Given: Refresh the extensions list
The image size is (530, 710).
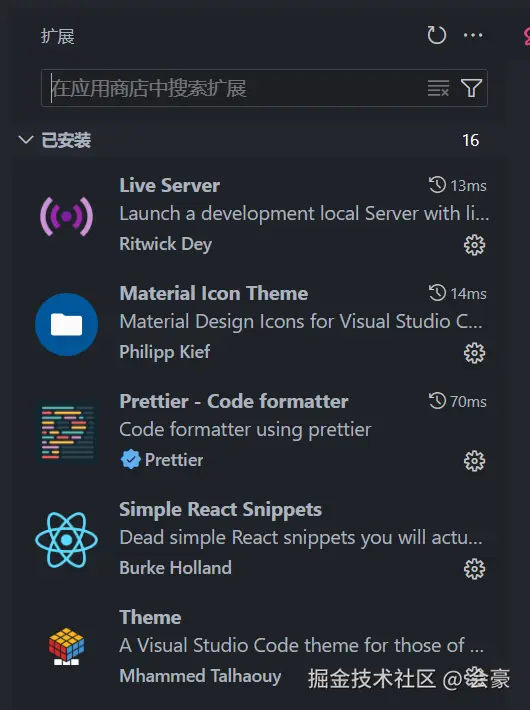Looking at the screenshot, I should tap(437, 35).
